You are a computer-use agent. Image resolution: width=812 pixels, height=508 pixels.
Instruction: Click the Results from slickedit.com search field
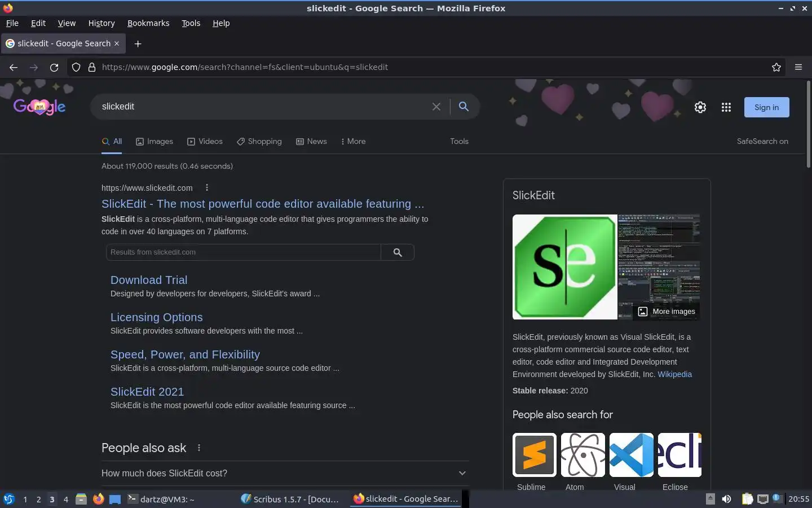click(244, 252)
